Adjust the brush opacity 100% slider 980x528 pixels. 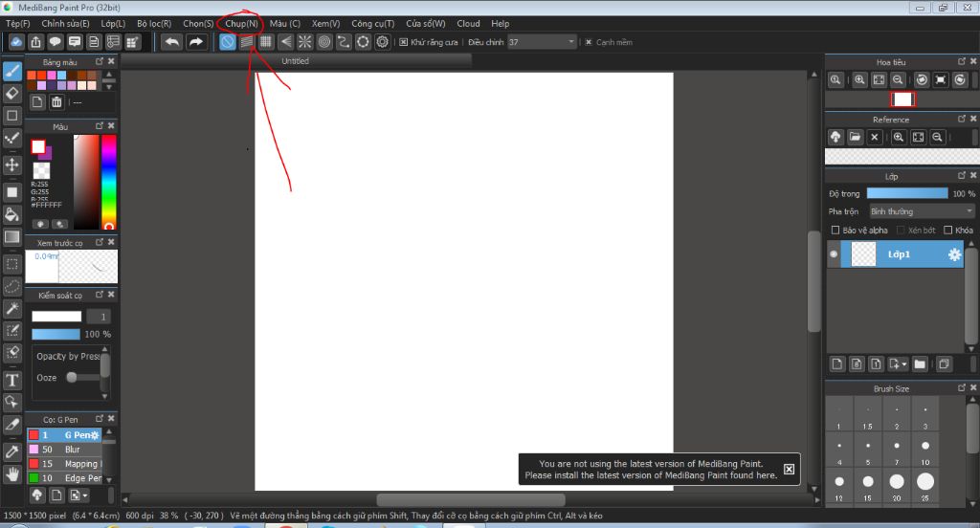click(x=56, y=334)
